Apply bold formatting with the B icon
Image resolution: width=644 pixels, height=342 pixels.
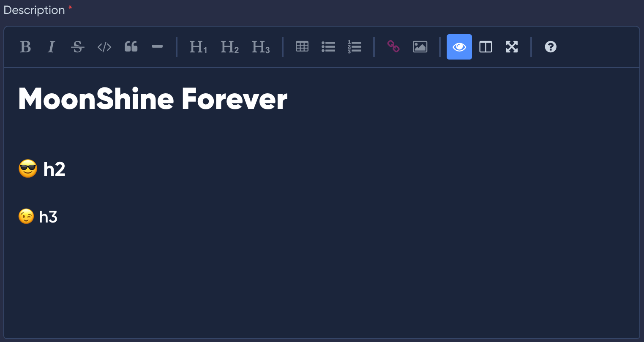pyautogui.click(x=25, y=47)
